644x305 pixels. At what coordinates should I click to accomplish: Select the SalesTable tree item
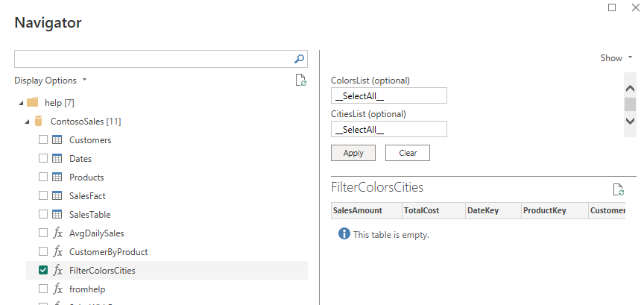(x=89, y=214)
